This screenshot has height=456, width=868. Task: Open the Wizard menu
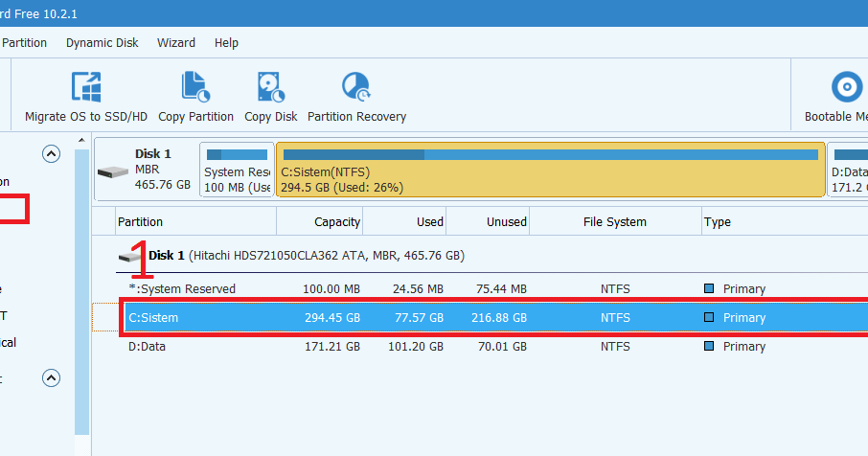[x=176, y=43]
